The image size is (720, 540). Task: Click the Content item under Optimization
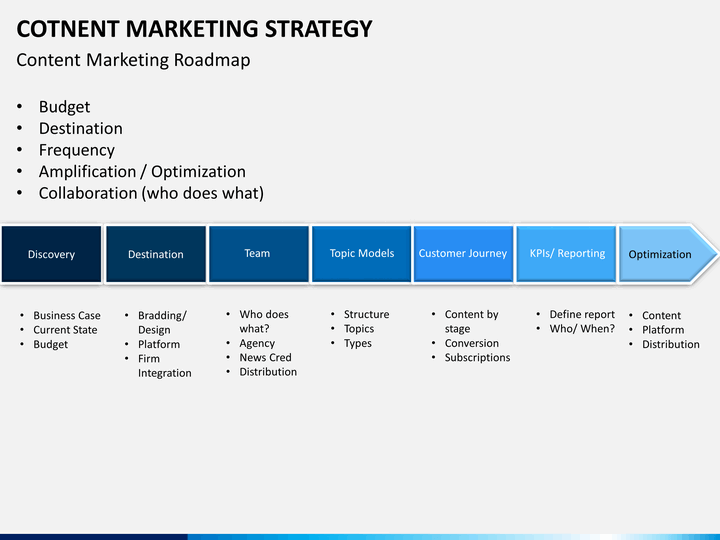click(x=661, y=315)
